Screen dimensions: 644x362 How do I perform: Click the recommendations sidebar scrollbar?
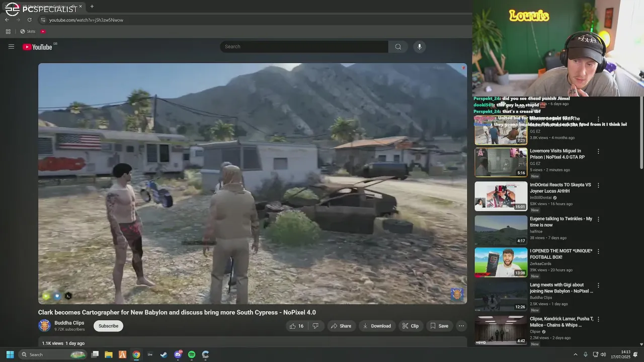[x=641, y=133]
